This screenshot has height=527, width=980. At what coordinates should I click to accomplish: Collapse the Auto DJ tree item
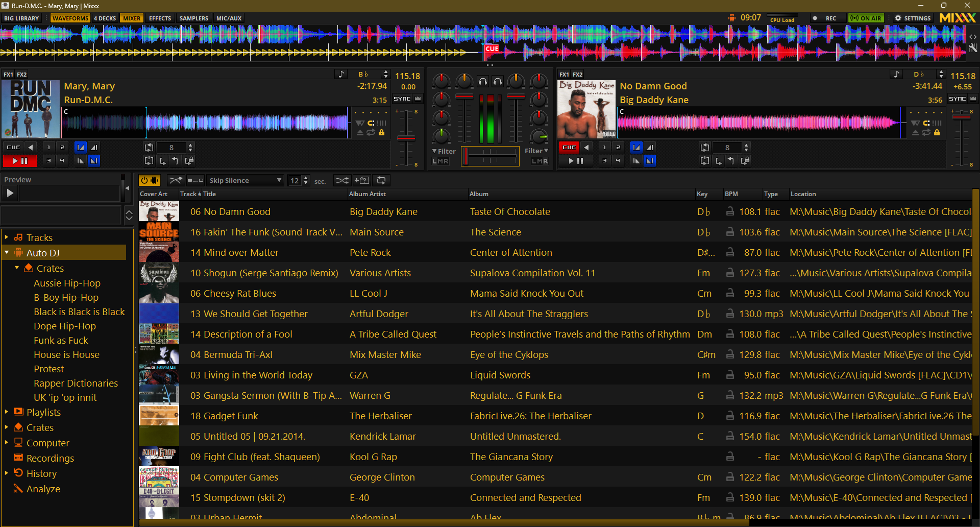click(6, 252)
